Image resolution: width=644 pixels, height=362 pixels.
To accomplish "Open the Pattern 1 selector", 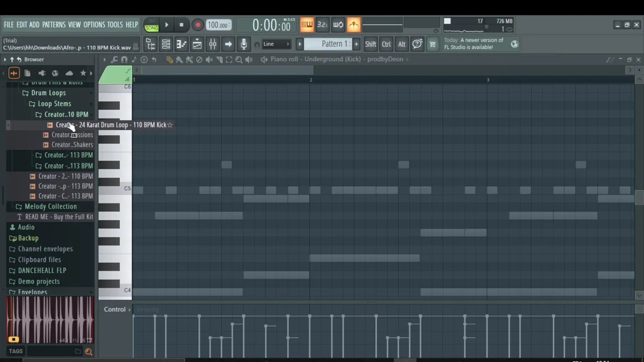I will coord(329,44).
